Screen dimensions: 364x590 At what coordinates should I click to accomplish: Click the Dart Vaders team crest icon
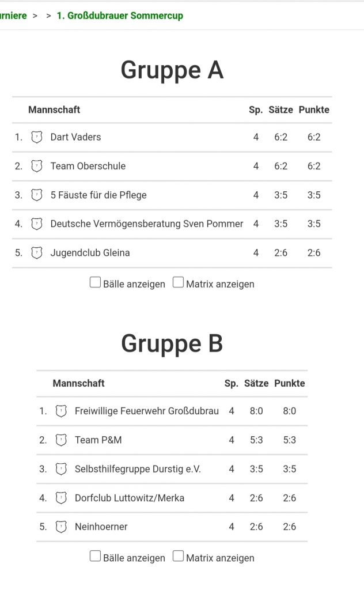click(x=37, y=137)
